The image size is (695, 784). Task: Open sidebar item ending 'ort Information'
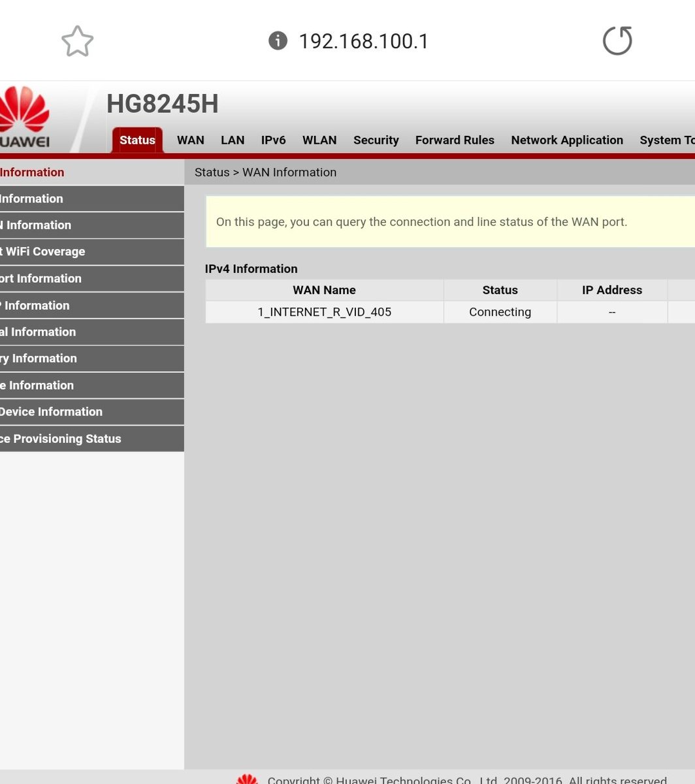[x=92, y=278]
